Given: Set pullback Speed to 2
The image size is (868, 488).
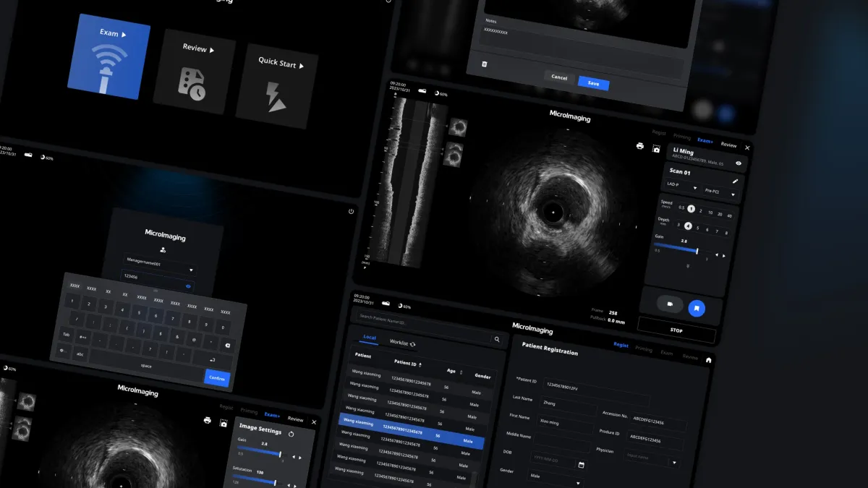Looking at the screenshot, I should click(x=700, y=210).
